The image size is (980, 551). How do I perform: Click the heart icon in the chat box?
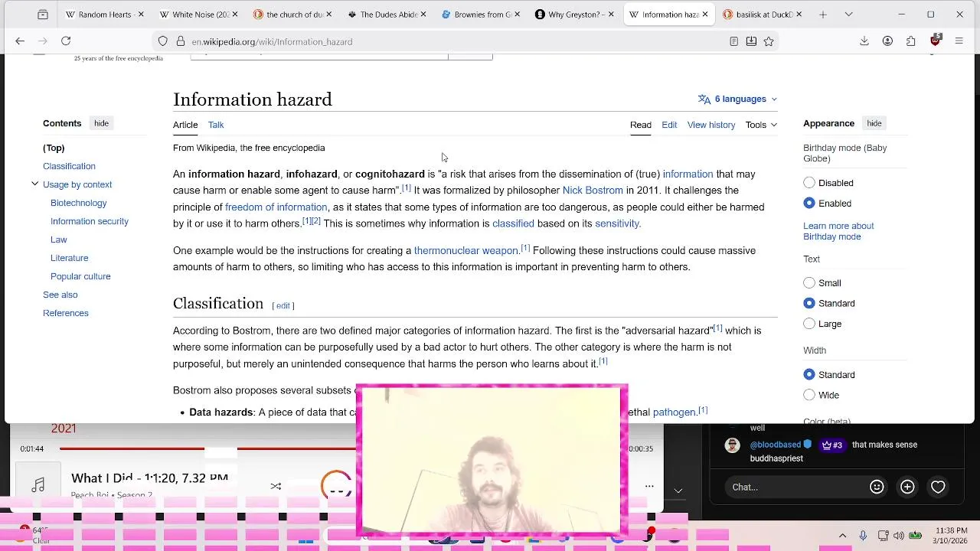point(938,487)
